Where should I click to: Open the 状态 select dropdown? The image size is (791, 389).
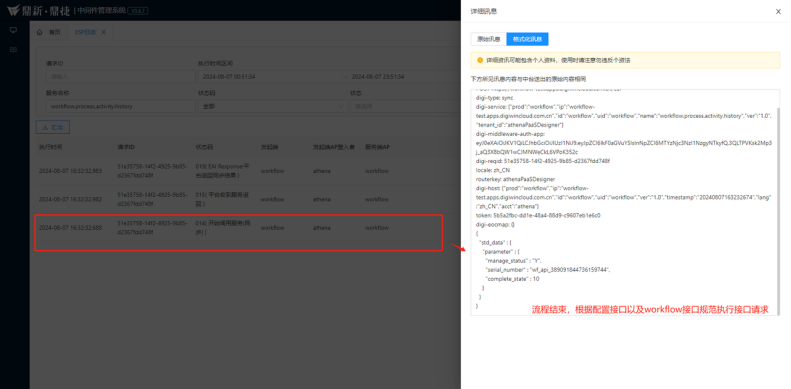pos(405,106)
